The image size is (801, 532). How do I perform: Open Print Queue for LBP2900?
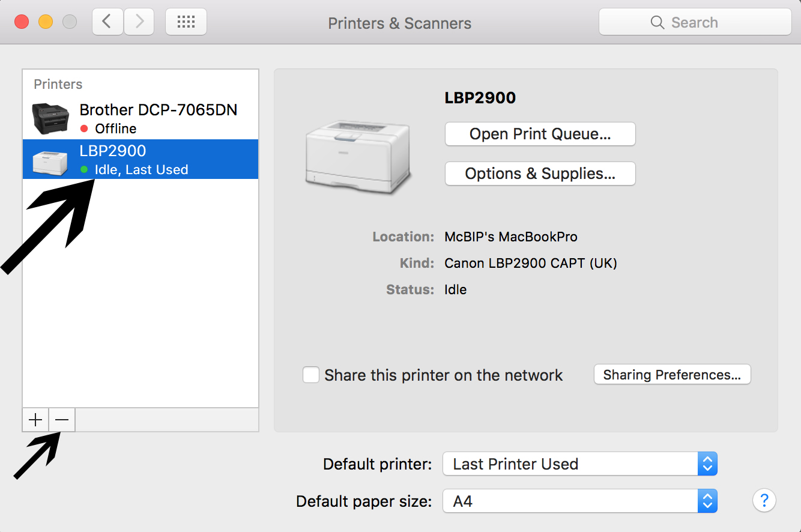click(540, 134)
